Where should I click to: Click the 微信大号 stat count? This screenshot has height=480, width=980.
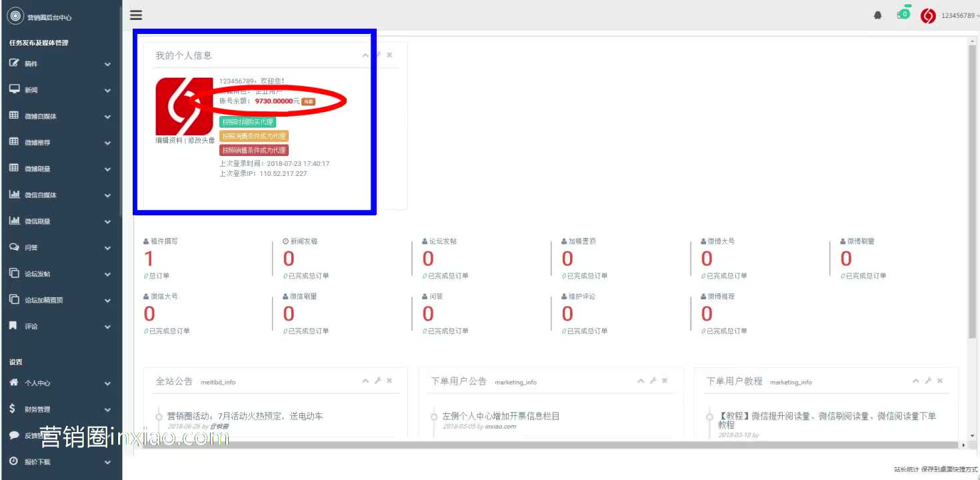click(149, 314)
